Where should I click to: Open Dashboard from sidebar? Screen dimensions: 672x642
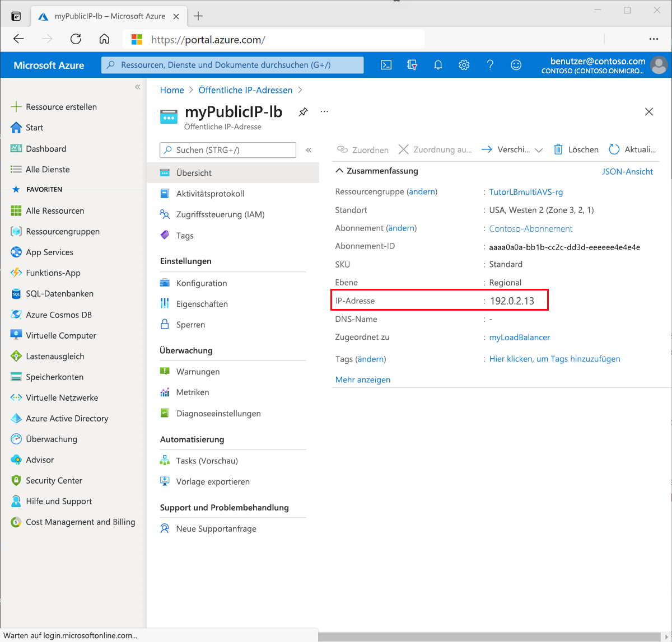point(38,148)
